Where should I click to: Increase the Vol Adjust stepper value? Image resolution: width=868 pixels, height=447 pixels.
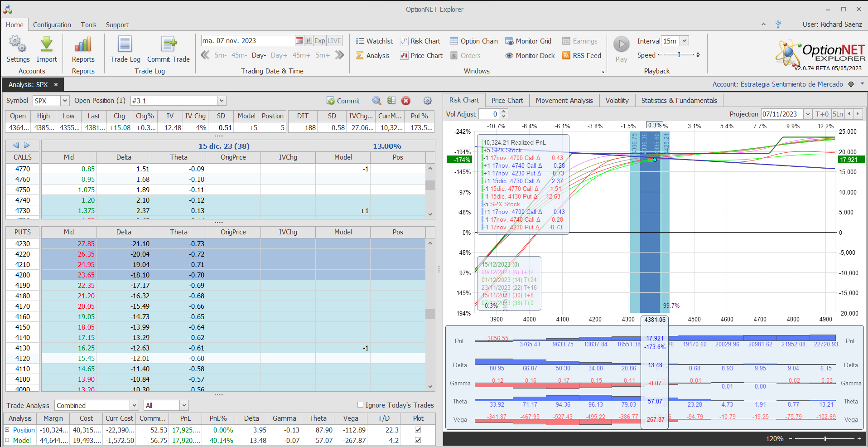(504, 112)
